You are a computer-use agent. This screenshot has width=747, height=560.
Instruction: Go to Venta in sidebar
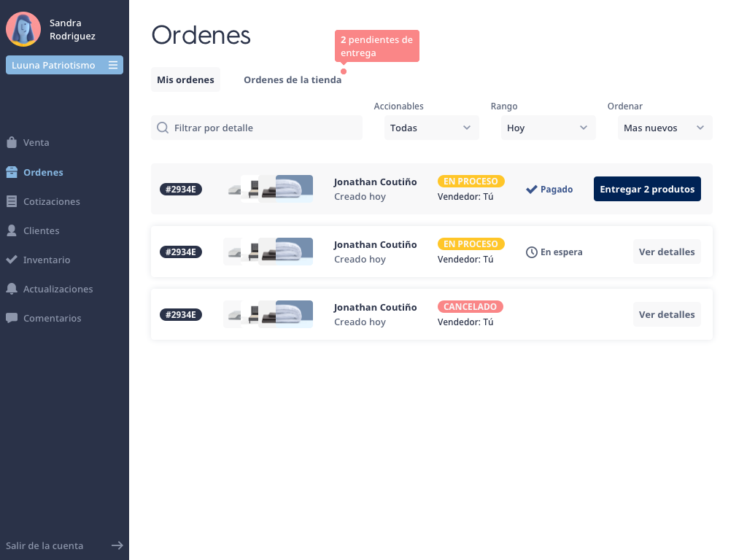point(36,142)
